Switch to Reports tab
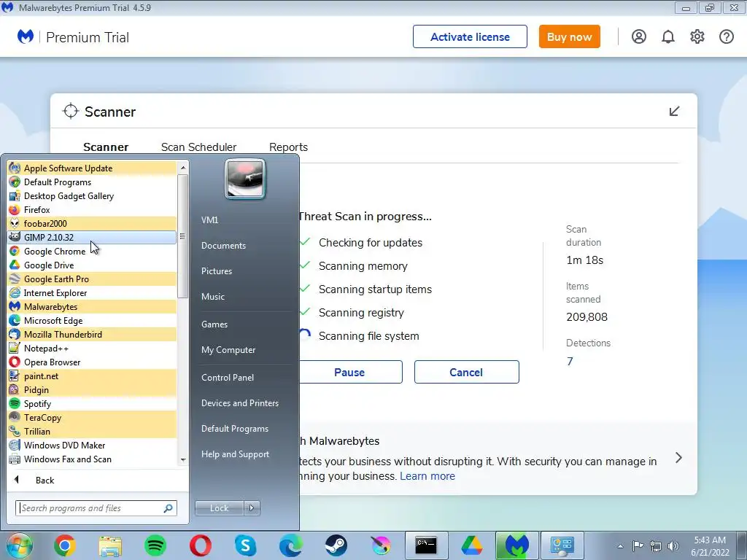Viewport: 747px width, 560px height. 288,147
